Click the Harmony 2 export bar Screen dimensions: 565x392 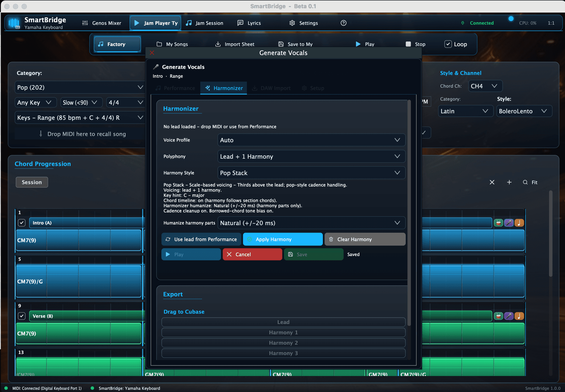pos(283,343)
